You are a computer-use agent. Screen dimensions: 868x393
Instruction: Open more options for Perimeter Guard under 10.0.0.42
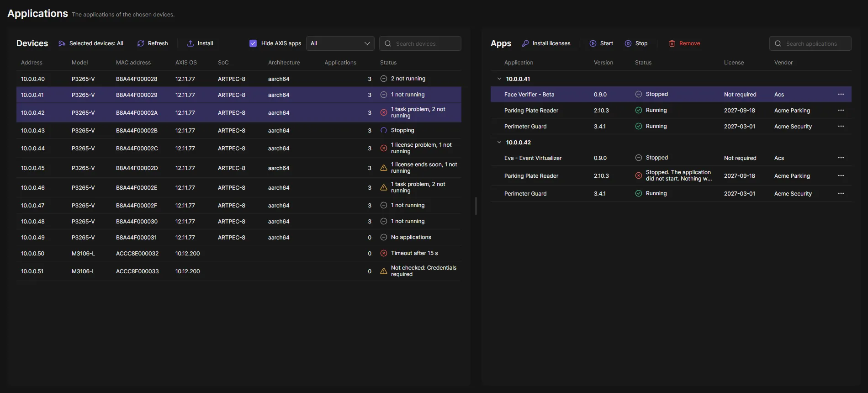841,193
